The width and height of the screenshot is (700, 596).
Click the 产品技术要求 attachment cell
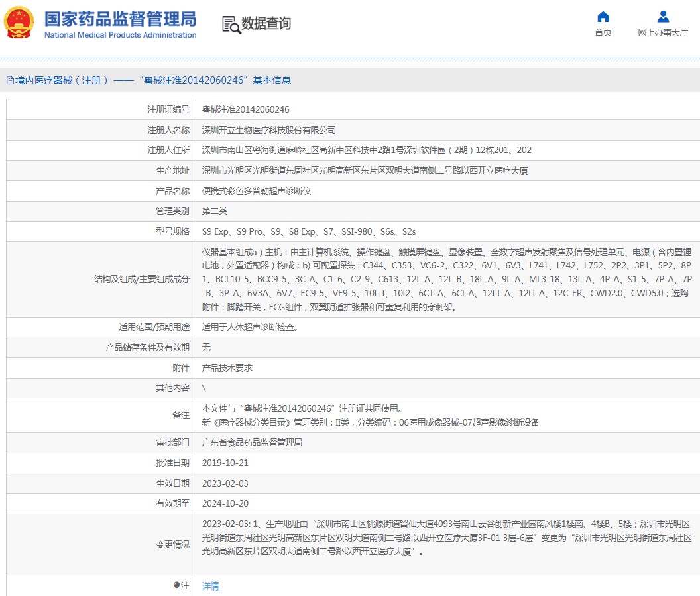tap(227, 368)
